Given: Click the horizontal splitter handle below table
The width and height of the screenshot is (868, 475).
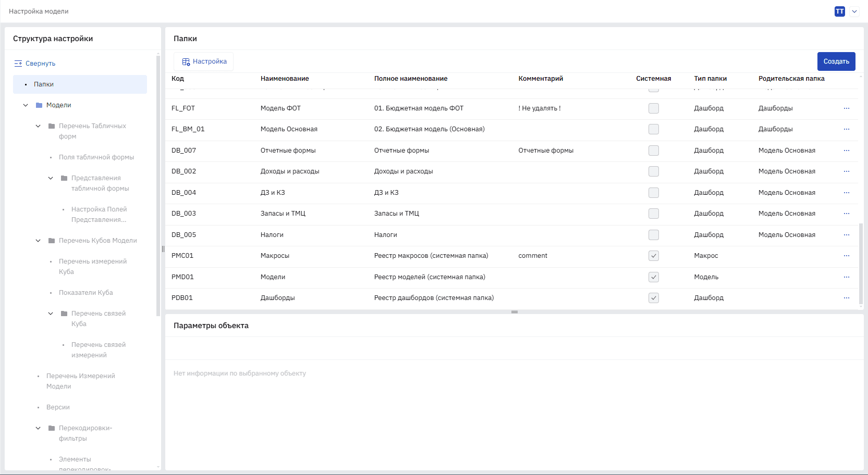Looking at the screenshot, I should point(515,312).
